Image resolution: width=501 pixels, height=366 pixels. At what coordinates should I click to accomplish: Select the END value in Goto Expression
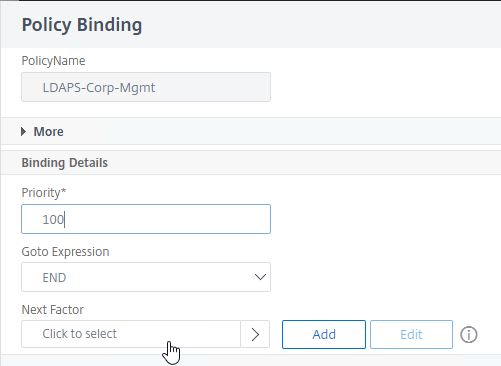point(54,277)
